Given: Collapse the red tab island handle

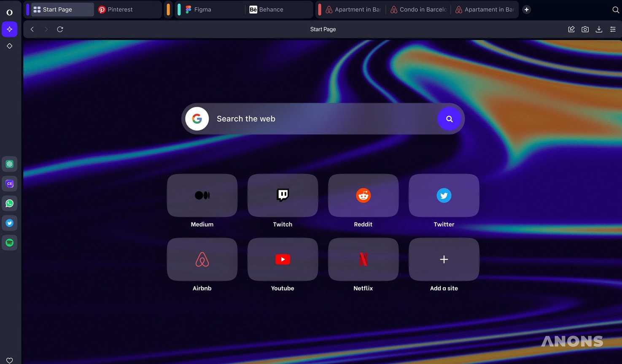Looking at the screenshot, I should click(x=320, y=9).
